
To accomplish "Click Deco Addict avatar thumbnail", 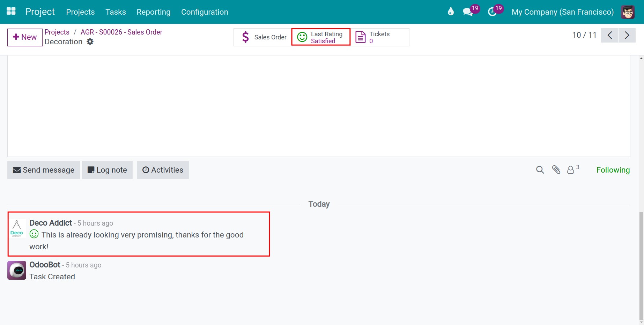I will [17, 228].
